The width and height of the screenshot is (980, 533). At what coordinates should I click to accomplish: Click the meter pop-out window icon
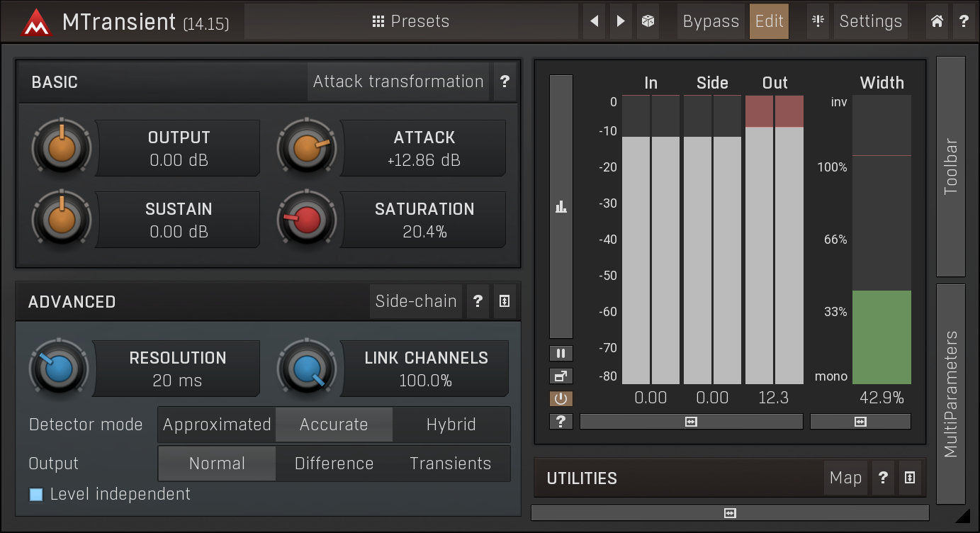[561, 376]
